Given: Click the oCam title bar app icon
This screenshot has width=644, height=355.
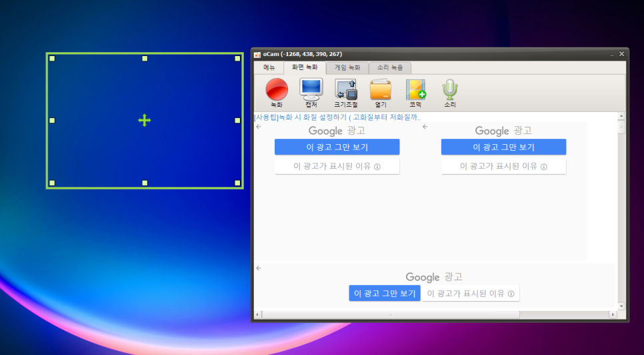Looking at the screenshot, I should 257,54.
